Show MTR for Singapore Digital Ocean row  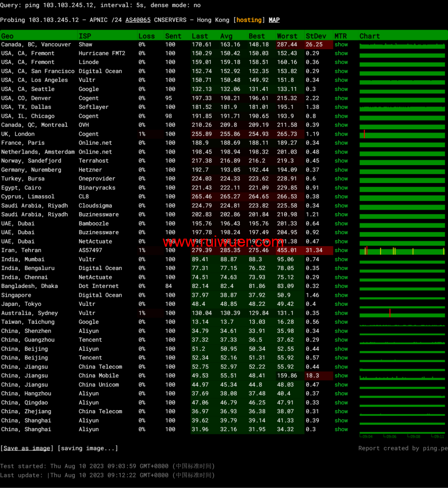coord(341,295)
